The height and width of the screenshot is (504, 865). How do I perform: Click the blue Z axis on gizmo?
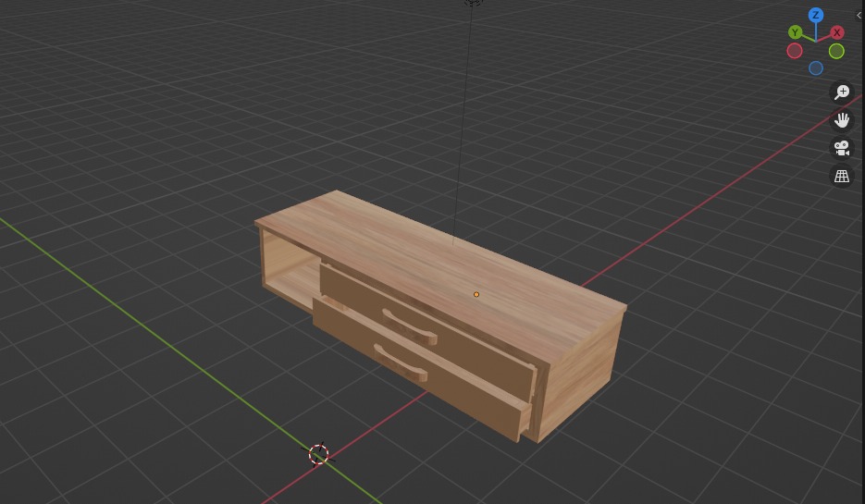pyautogui.click(x=816, y=16)
